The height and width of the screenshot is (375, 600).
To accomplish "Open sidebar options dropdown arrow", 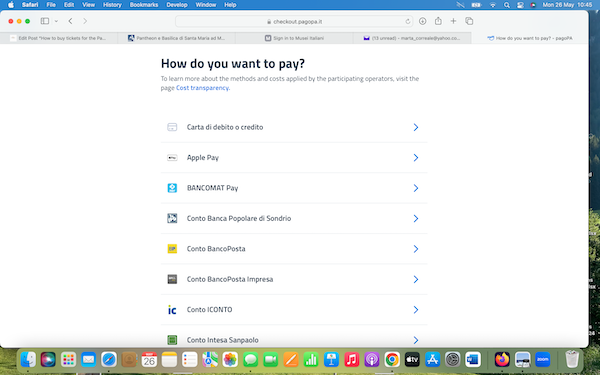I will [x=56, y=21].
